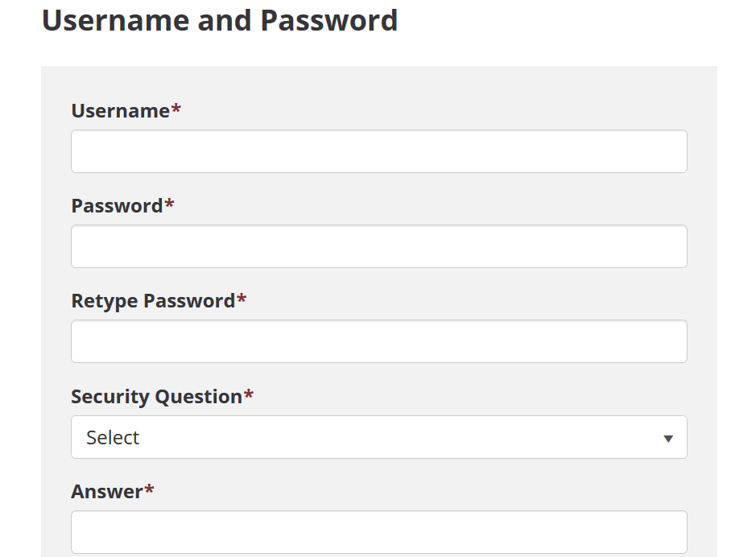Click the required asterisk beside Password
Screen dimensions: 756x557
[x=169, y=203]
